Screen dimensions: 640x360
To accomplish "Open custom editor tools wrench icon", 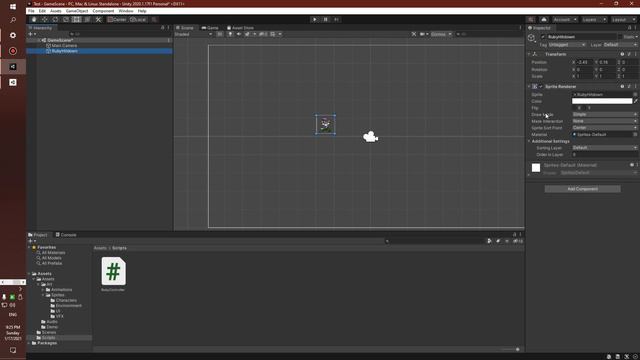I will tap(98, 20).
